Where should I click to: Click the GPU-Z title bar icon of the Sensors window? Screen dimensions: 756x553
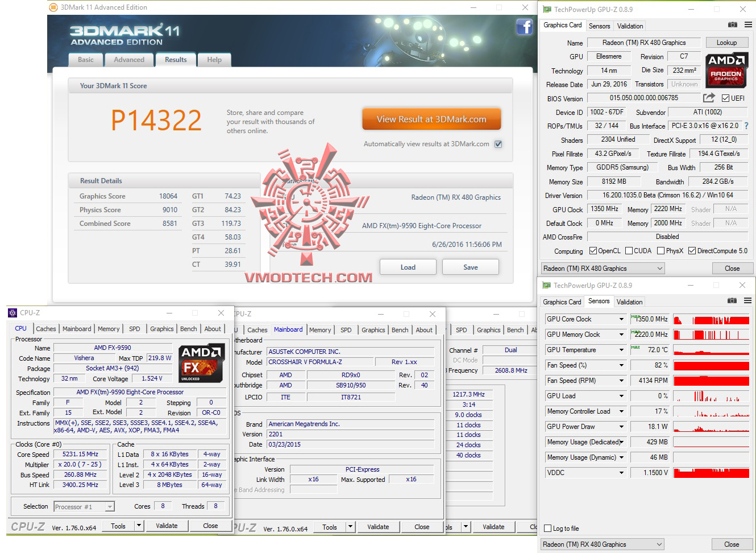(547, 286)
